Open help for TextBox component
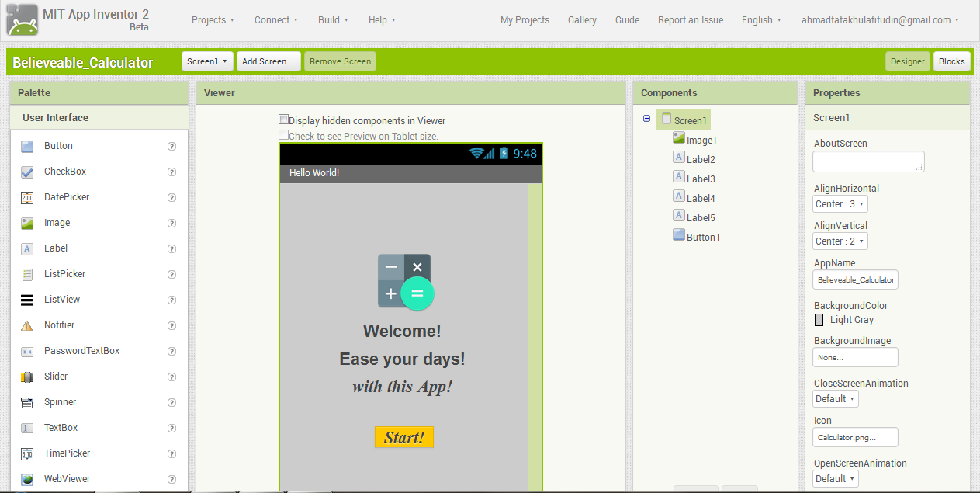 click(x=172, y=428)
